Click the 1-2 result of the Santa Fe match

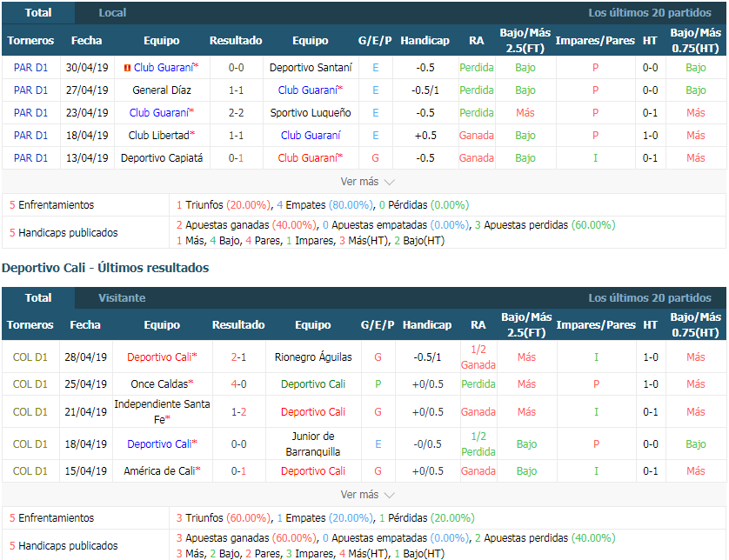(239, 412)
